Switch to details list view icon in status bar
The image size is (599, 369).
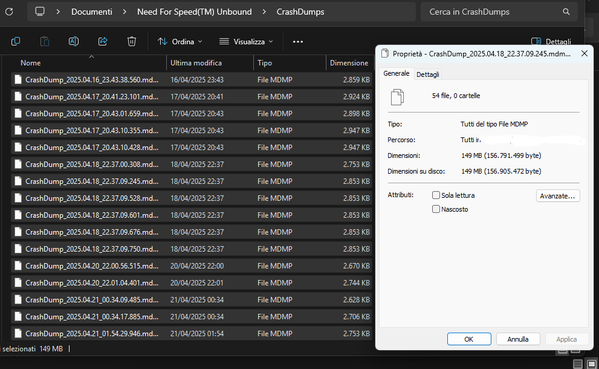click(x=578, y=364)
